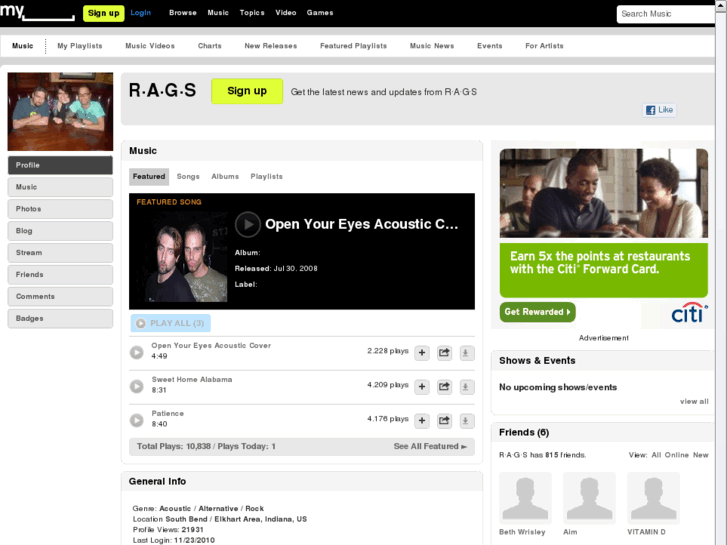
Task: Click the Facebook Like button
Action: click(x=659, y=110)
